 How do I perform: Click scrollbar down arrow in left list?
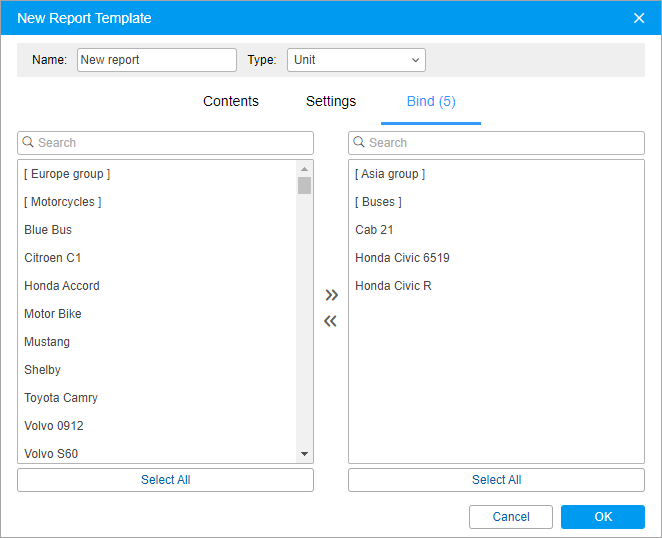305,455
